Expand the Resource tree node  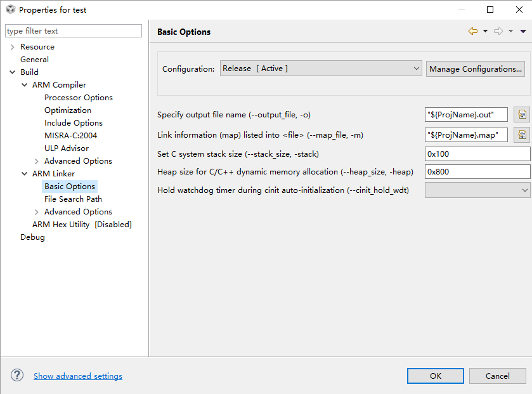(12, 47)
